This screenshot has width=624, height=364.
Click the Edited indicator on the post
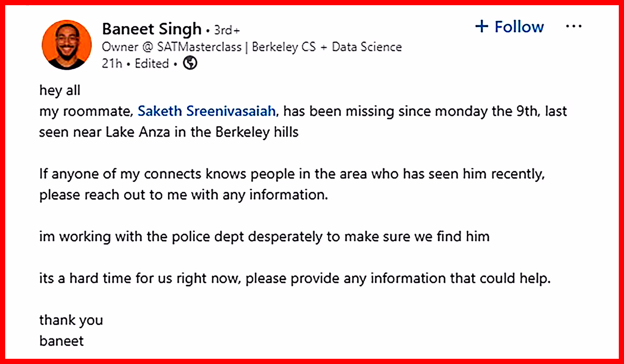point(151,63)
